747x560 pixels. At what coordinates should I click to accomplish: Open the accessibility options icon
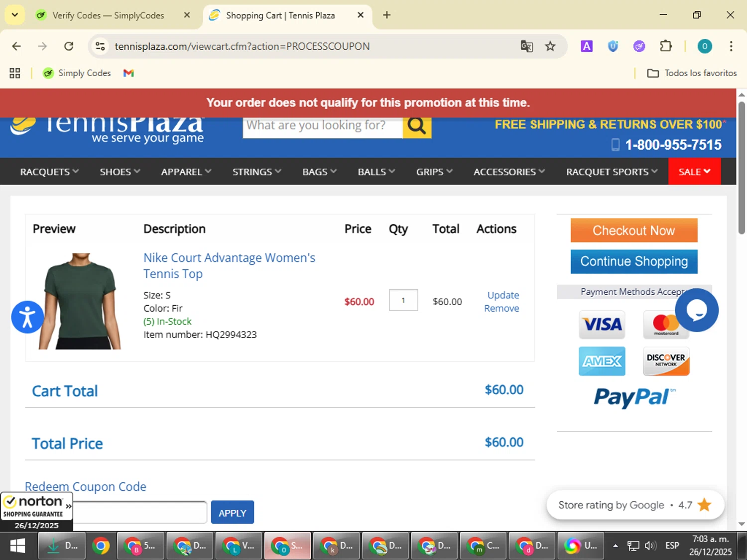point(27,317)
